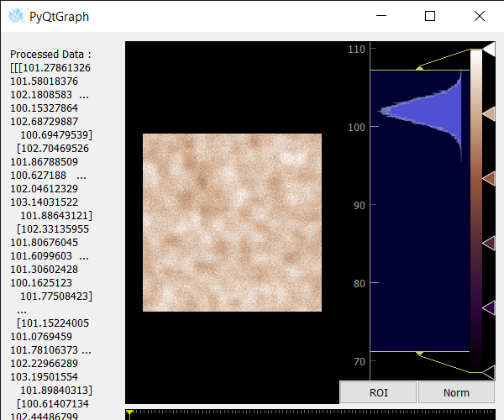This screenshot has width=504, height=420.
Task: Click the white gradient tick at top
Action: point(489,50)
